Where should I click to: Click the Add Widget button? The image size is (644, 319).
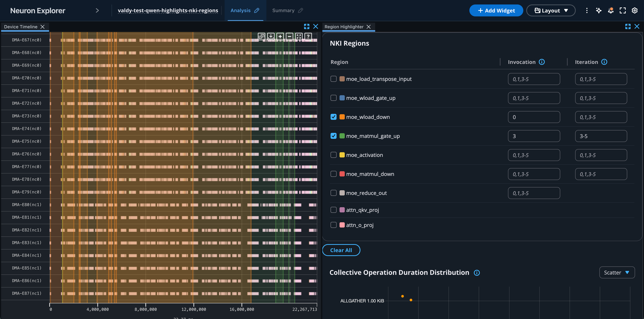point(496,10)
